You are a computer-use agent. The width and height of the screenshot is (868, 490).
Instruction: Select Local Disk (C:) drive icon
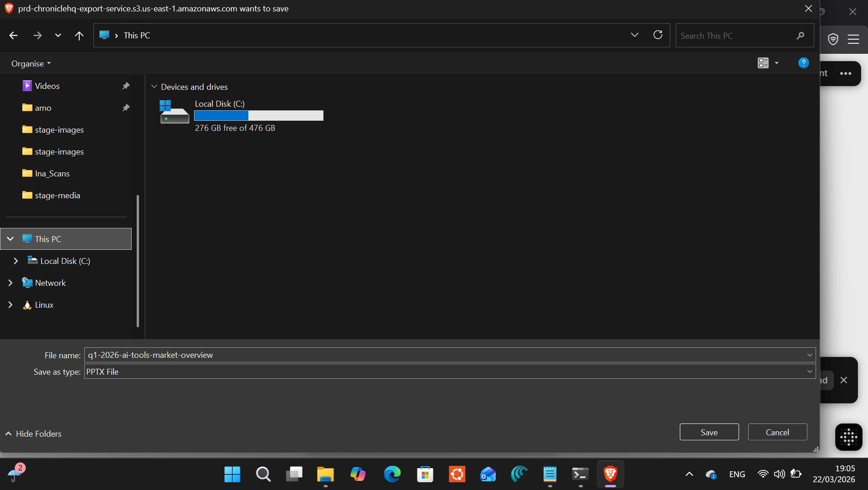tap(174, 112)
